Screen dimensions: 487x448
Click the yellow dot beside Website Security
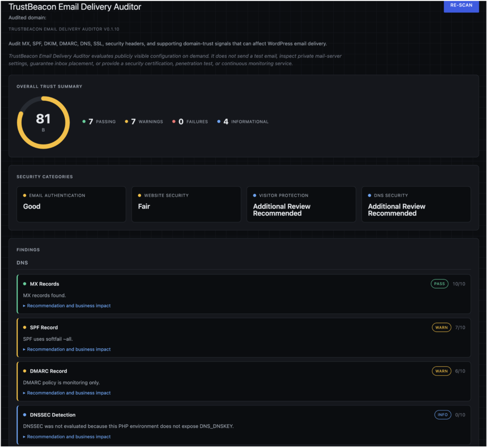[x=139, y=195]
